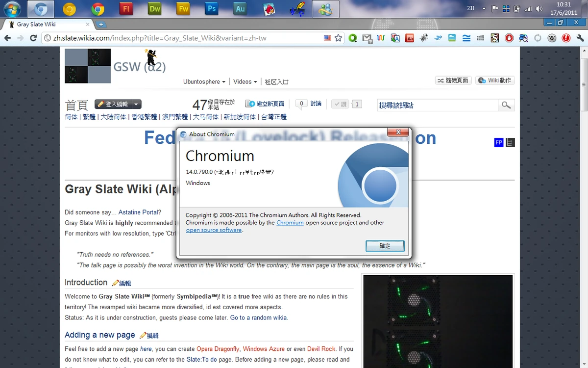Click the bookmark star in the address bar
588x368 pixels.
338,38
